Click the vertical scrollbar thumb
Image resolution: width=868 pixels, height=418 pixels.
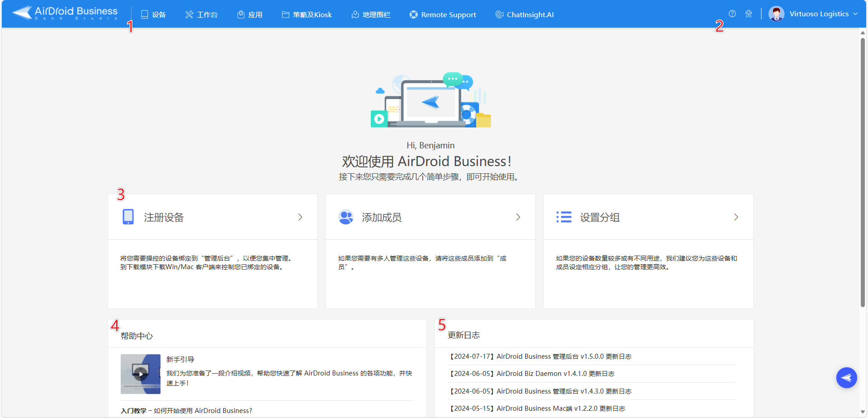(863, 172)
